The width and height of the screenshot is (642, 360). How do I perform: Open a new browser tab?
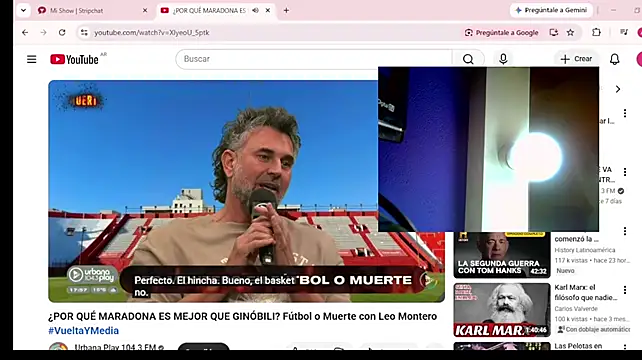(x=286, y=11)
